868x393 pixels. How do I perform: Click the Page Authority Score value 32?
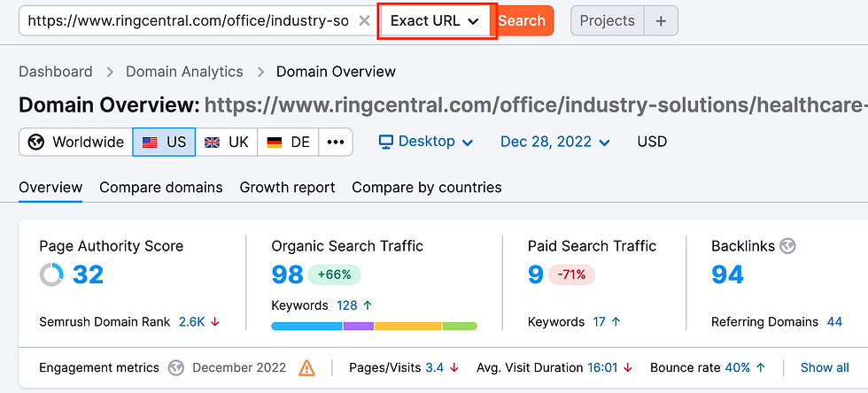point(88,274)
